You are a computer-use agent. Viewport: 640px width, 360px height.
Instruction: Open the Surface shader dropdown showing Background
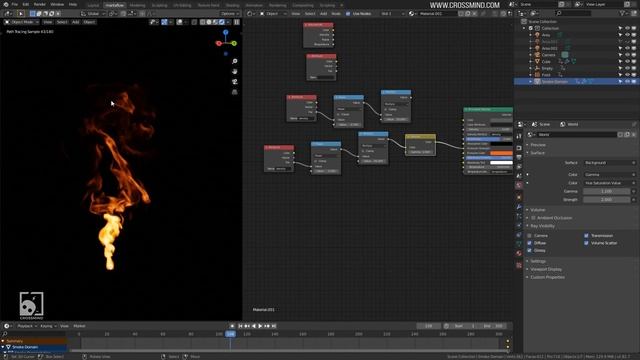click(x=609, y=163)
